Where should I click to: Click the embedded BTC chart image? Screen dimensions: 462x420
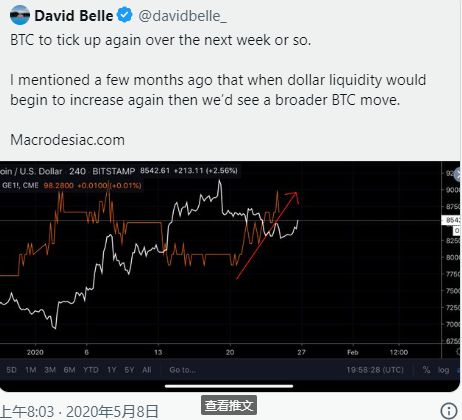(230, 276)
